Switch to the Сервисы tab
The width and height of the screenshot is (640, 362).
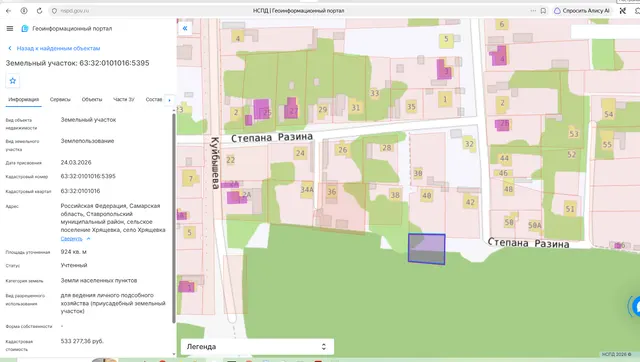click(x=60, y=100)
